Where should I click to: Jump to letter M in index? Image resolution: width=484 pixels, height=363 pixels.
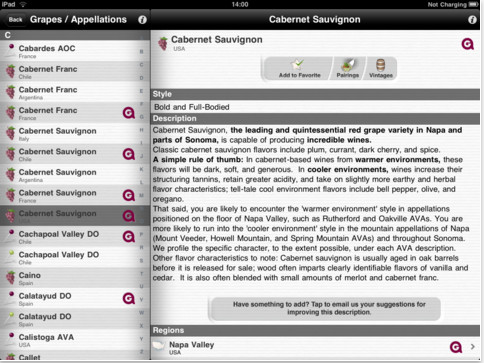[x=142, y=195]
